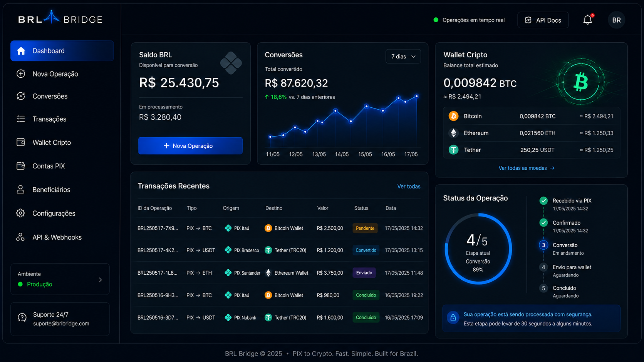Click the R$ 25.430,75 balance amount

(179, 83)
